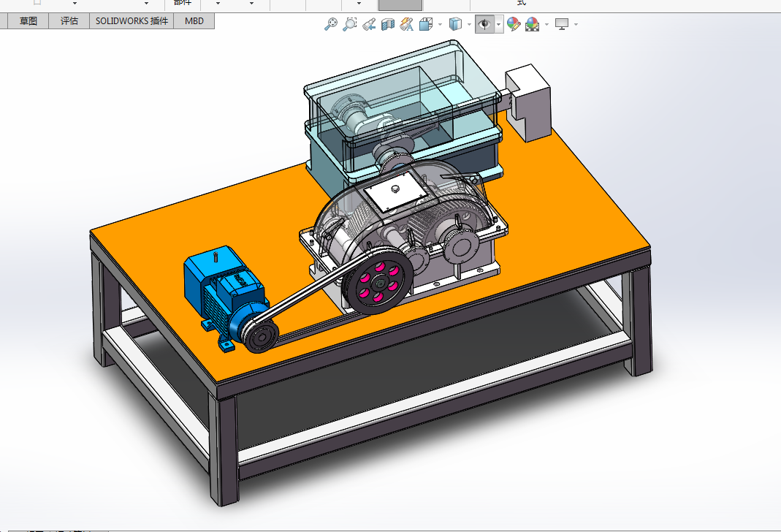Screen dimensions: 781x532
Task: Click the Zoom to Fit icon
Action: pos(331,24)
